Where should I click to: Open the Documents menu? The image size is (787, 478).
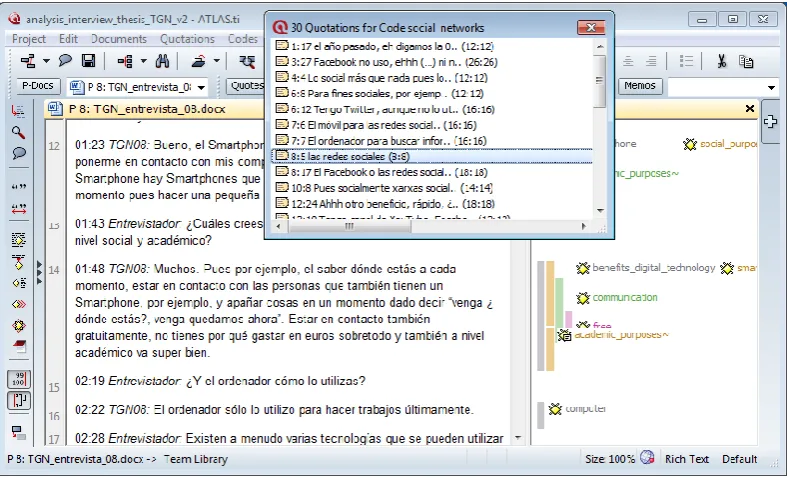click(x=119, y=39)
